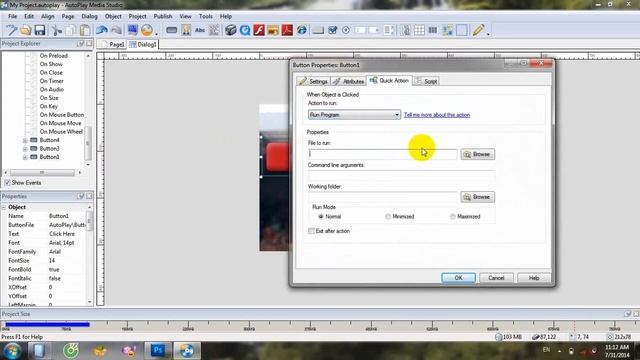Insert a Grid object from toolbar

[x=419, y=30]
